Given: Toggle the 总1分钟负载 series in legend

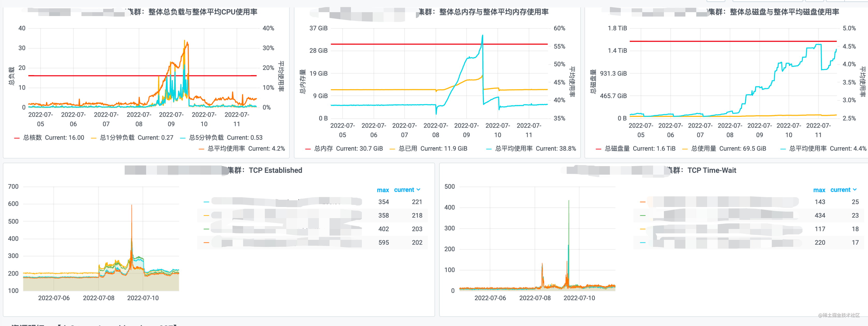Looking at the screenshot, I should [x=117, y=138].
